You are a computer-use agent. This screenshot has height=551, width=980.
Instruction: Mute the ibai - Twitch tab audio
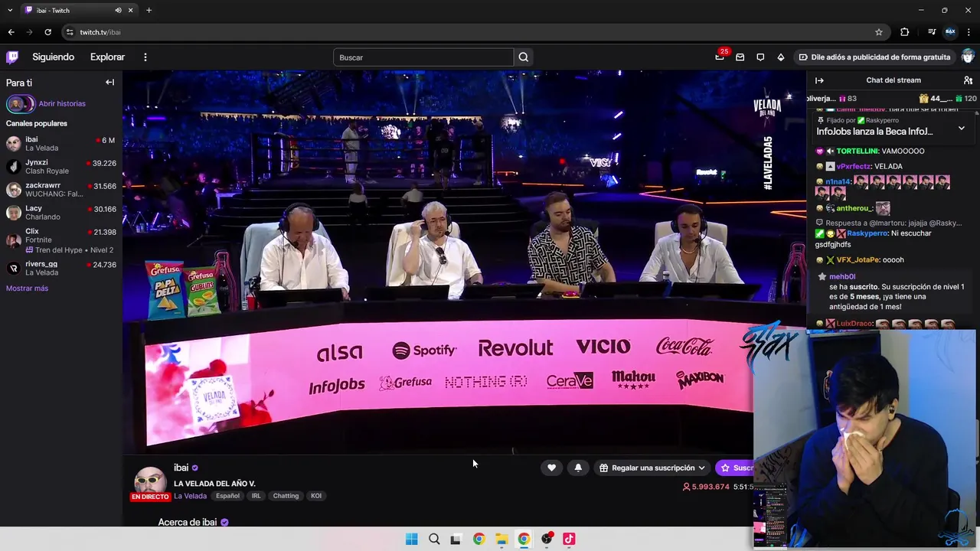coord(118,10)
